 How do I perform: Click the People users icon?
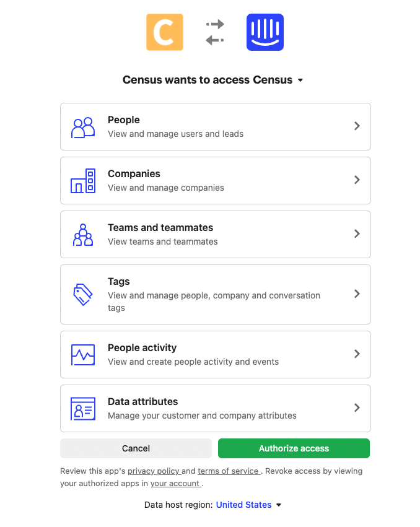tap(83, 127)
